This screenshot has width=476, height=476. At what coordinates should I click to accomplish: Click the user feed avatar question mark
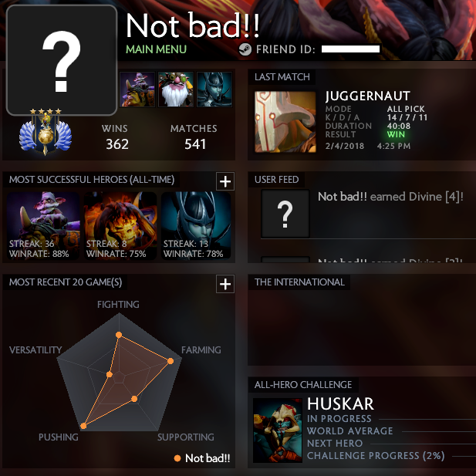(x=285, y=214)
